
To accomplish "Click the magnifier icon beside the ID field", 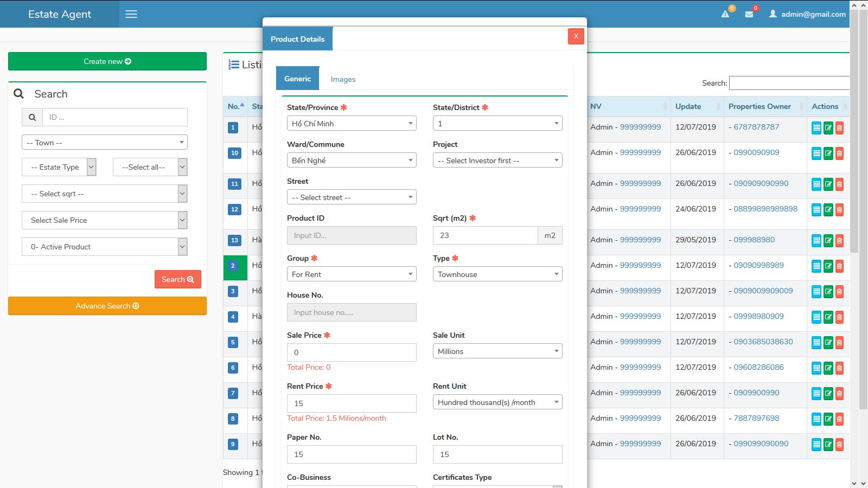I will tap(32, 117).
